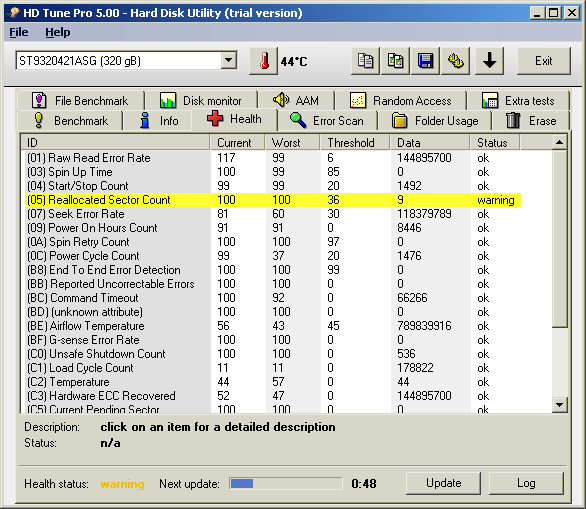Select the Power Cycle Count row

(x=273, y=256)
